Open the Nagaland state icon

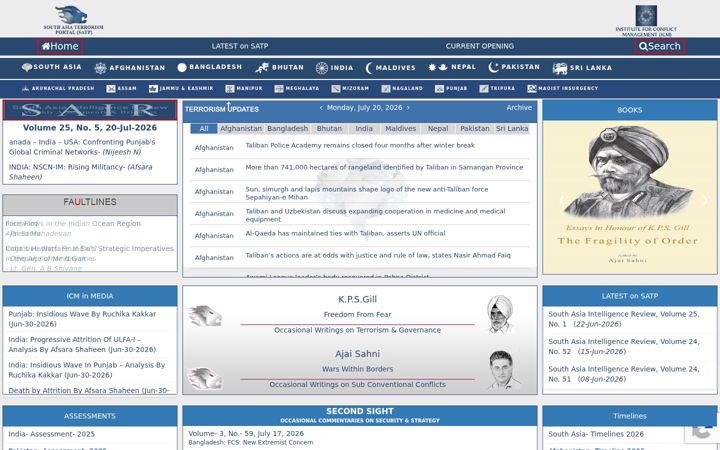click(x=386, y=89)
